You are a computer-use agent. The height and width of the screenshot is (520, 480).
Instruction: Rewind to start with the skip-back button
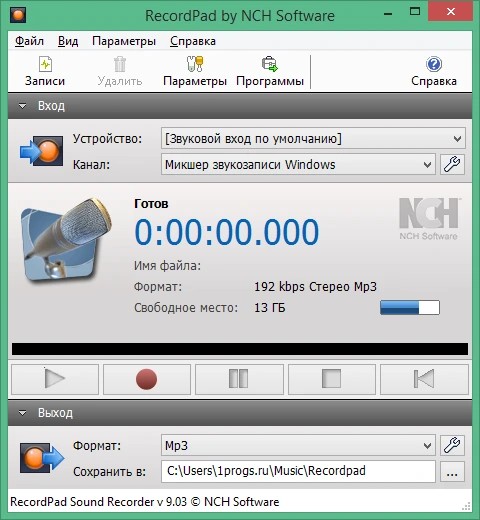[x=424, y=379]
